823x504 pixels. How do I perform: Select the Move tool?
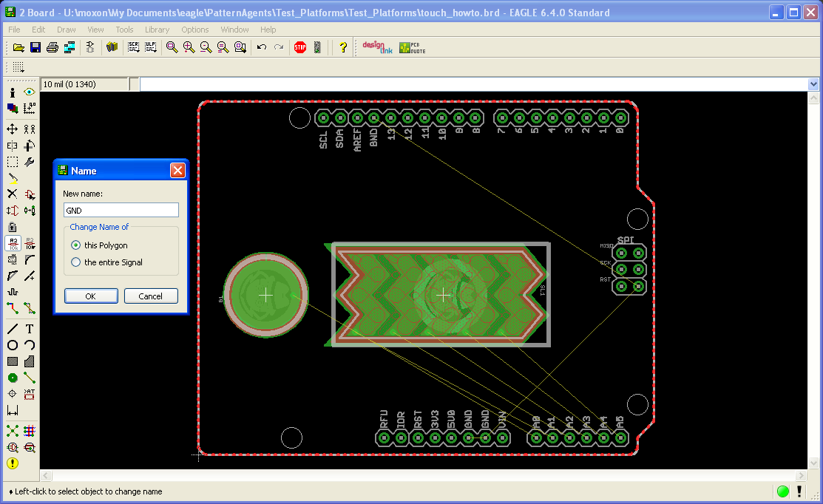pyautogui.click(x=13, y=129)
